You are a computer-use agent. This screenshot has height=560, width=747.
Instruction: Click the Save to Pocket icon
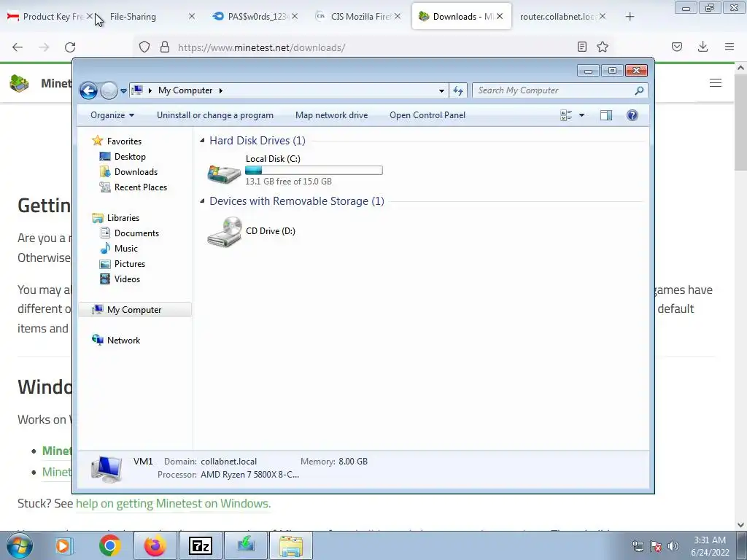click(x=677, y=47)
